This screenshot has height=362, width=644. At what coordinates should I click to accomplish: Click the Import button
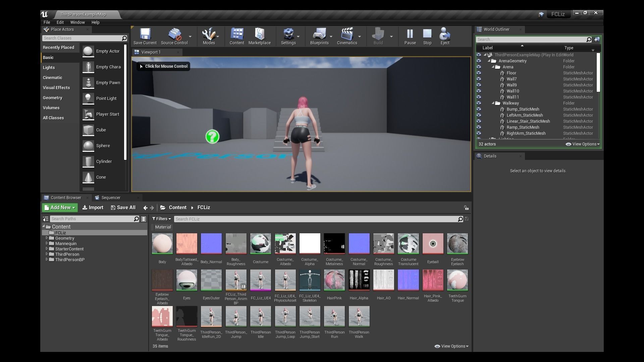93,208
